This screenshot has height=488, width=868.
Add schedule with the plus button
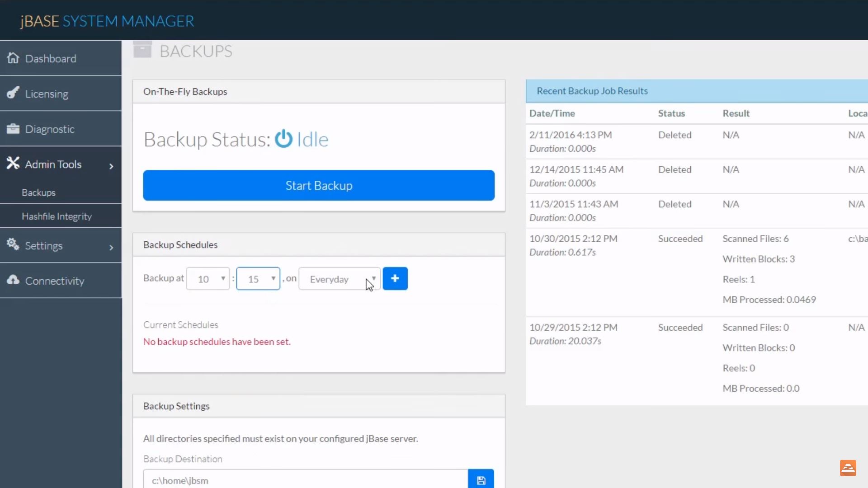click(x=395, y=278)
